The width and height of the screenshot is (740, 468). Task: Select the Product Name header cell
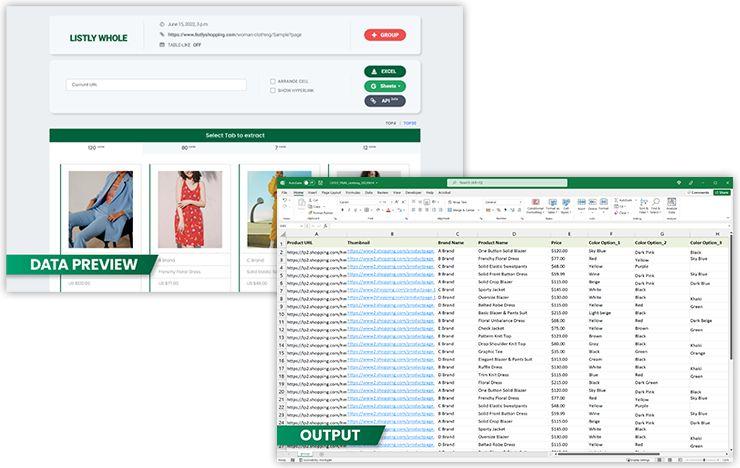[x=513, y=242]
